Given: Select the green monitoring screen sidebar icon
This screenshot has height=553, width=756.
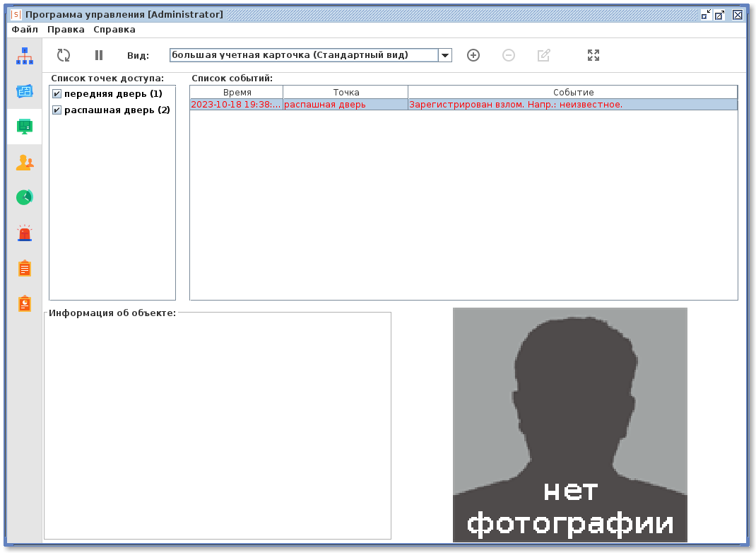Looking at the screenshot, I should 25,127.
